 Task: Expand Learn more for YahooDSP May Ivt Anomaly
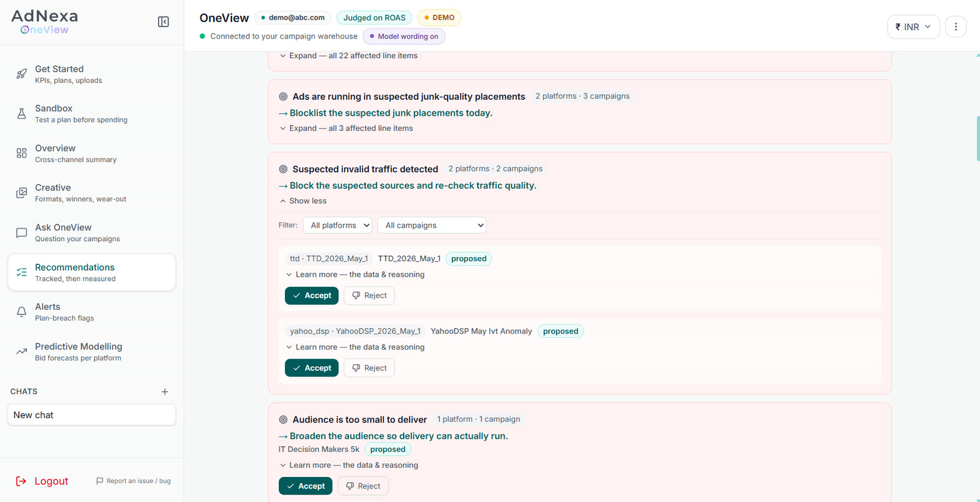(x=355, y=347)
